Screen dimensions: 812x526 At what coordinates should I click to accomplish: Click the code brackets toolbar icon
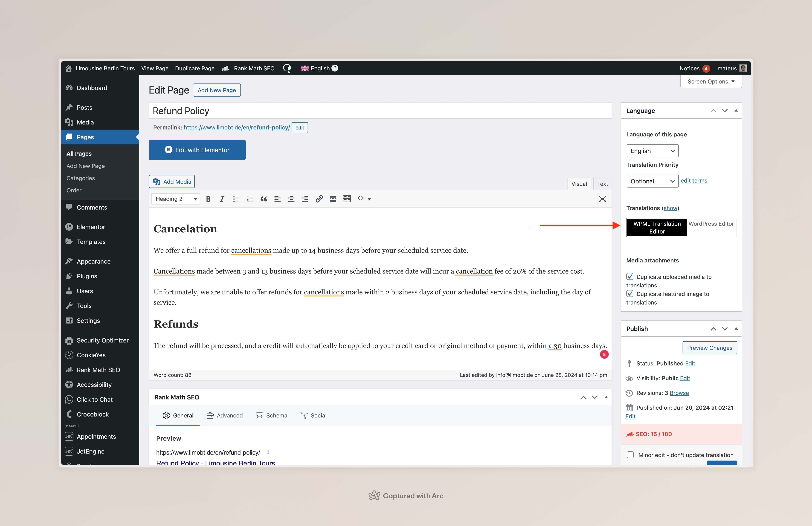361,198
